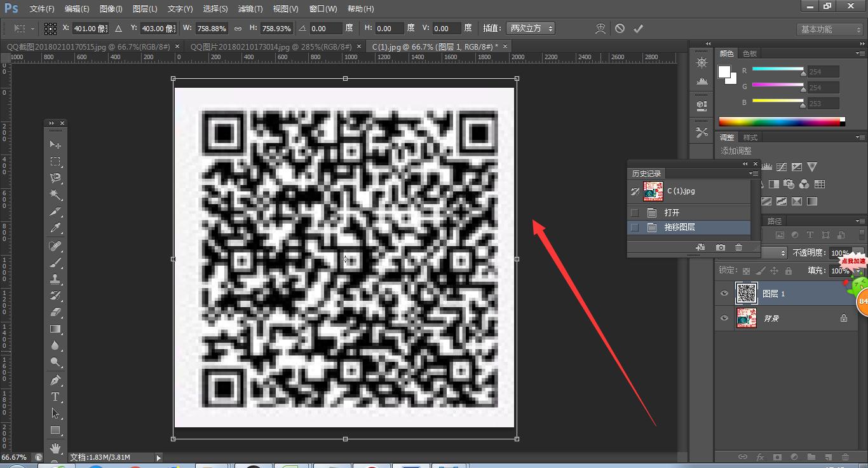This screenshot has width=868, height=468.
Task: Open the 插值 interpolation dropdown (两次立方)
Action: (x=530, y=29)
